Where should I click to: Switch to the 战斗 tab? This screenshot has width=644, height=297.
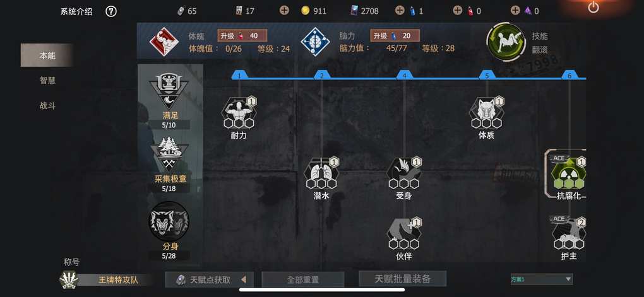tap(47, 106)
